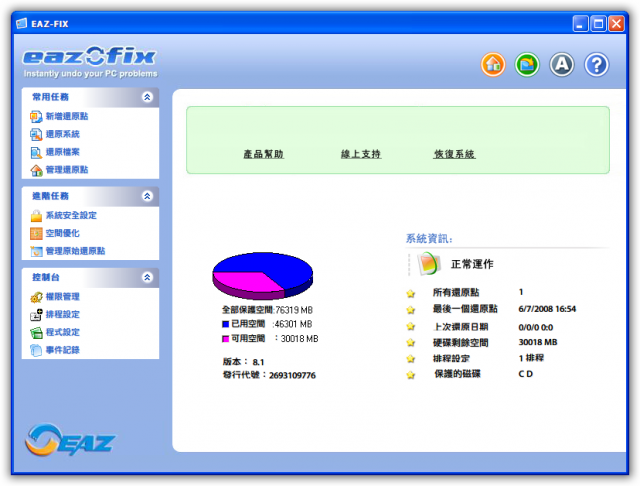Click the 46301 MB used space value
Screen dimensions: 640x486
[293, 324]
